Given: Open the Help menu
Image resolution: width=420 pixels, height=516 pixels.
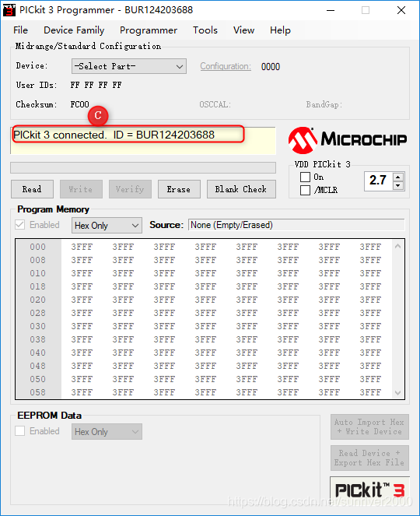Looking at the screenshot, I should click(280, 30).
